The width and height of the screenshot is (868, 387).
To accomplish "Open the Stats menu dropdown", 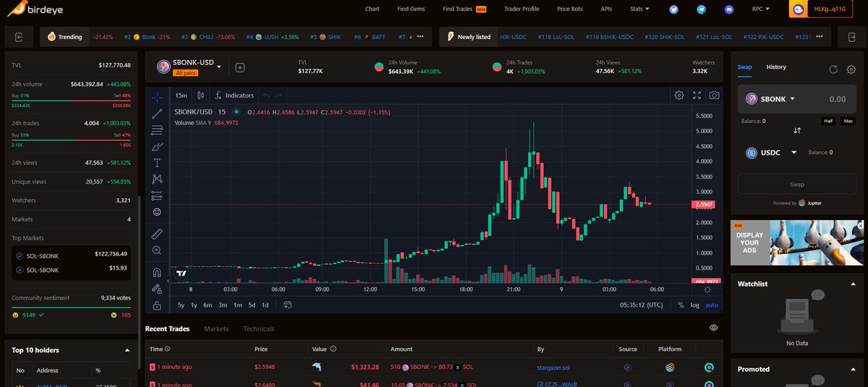I will click(x=639, y=9).
